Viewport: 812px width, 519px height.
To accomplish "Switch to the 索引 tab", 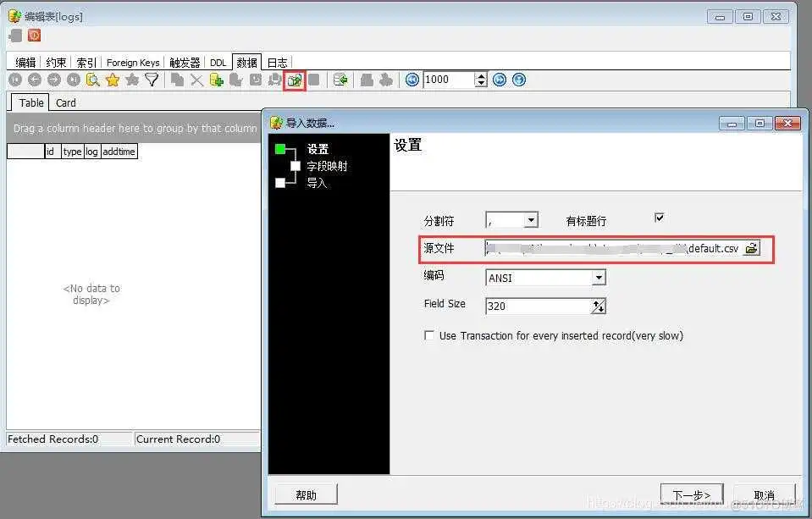I will [86, 63].
